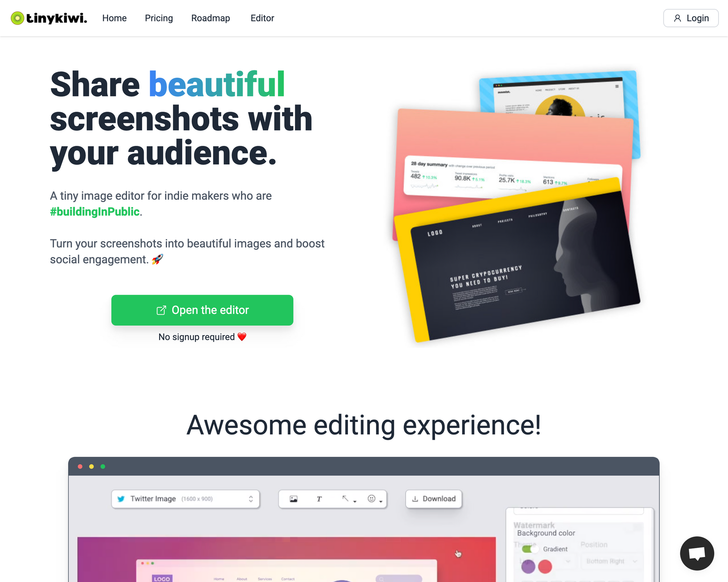Select the text formatting tool icon
Screen dimensions: 728x582
pos(319,498)
